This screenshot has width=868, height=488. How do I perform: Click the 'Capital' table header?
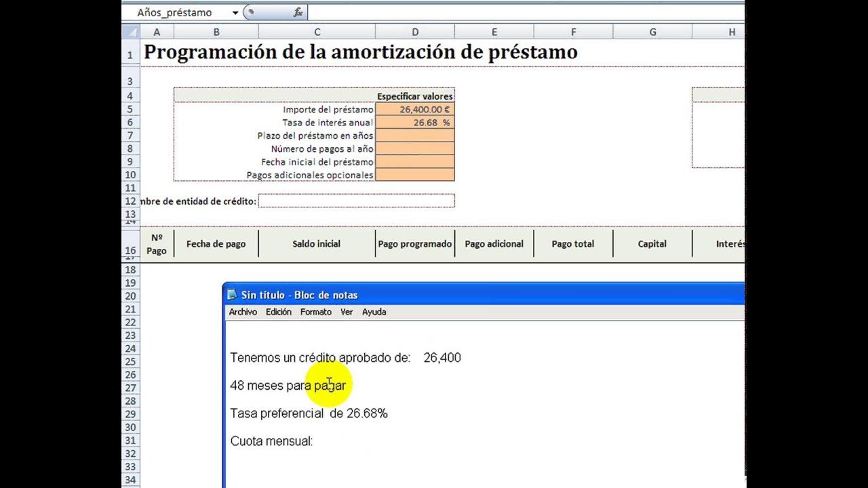[x=652, y=244]
